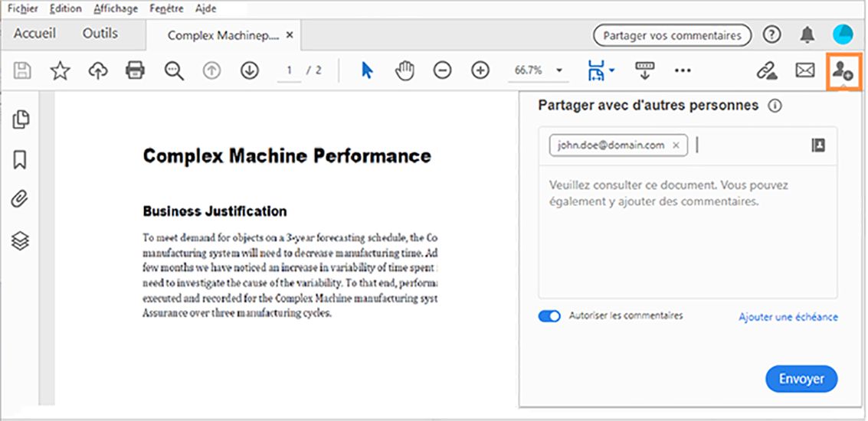Click the star bookmark icon
Screen dimensions: 868x421
pyautogui.click(x=60, y=70)
